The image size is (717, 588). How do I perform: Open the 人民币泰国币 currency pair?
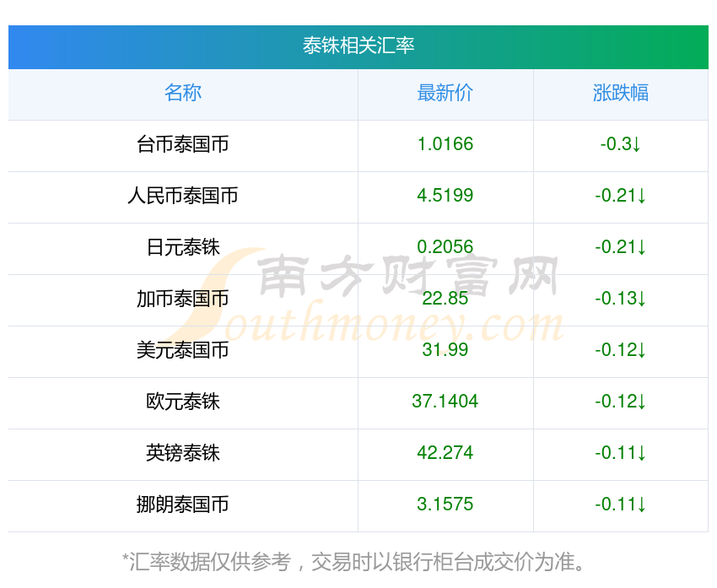pyautogui.click(x=183, y=196)
